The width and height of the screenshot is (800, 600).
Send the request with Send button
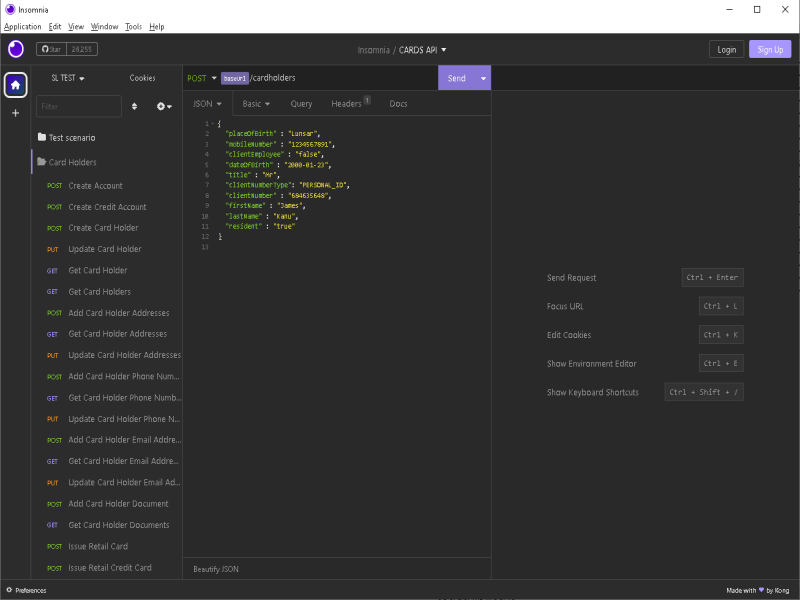457,78
